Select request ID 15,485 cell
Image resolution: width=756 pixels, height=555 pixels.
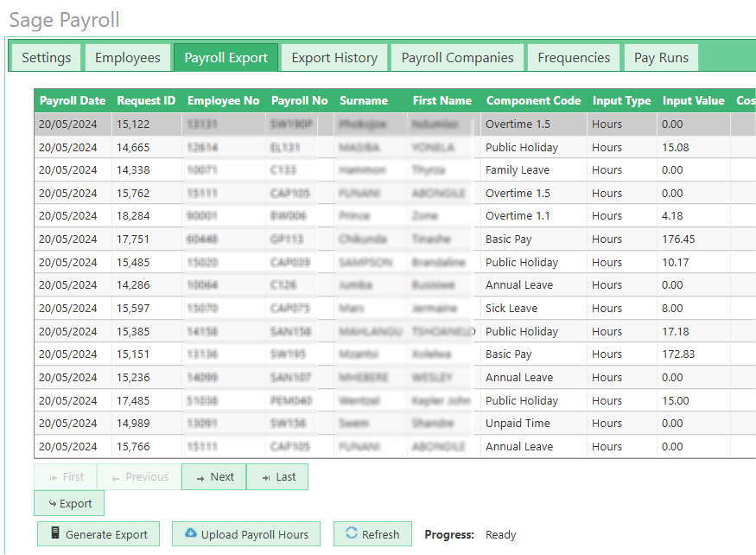[x=147, y=262]
